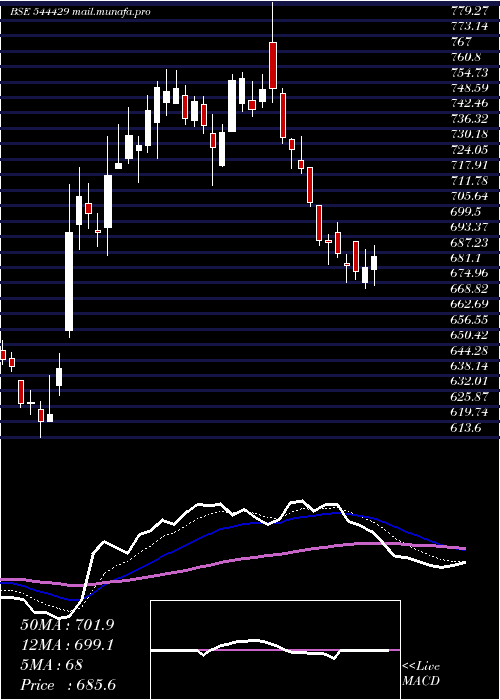Click the 638.14 price label
Viewport: 500px width, 700px height.
point(469,366)
